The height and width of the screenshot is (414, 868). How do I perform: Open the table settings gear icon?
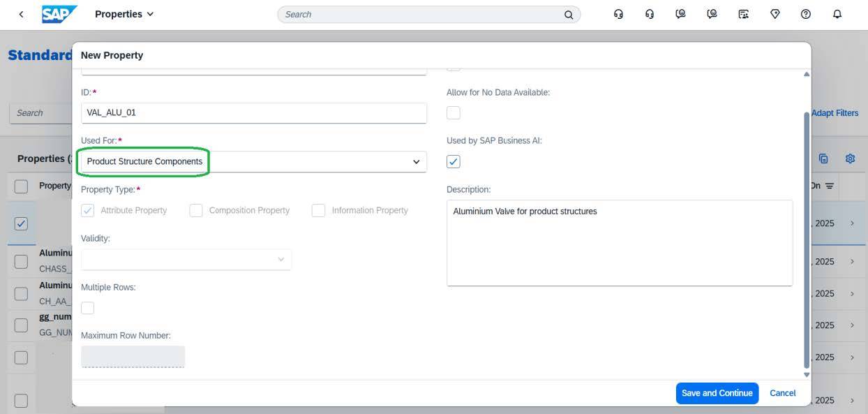point(850,158)
